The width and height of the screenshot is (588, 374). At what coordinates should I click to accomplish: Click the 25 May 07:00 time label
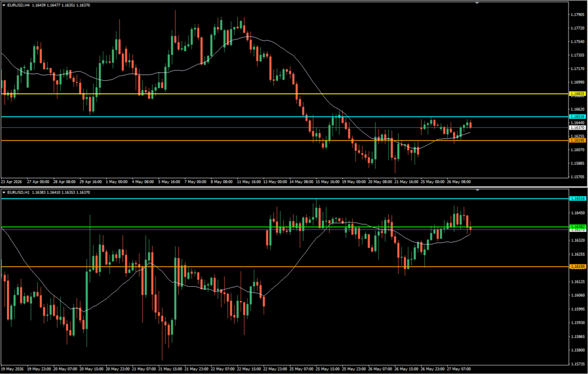coord(301,369)
